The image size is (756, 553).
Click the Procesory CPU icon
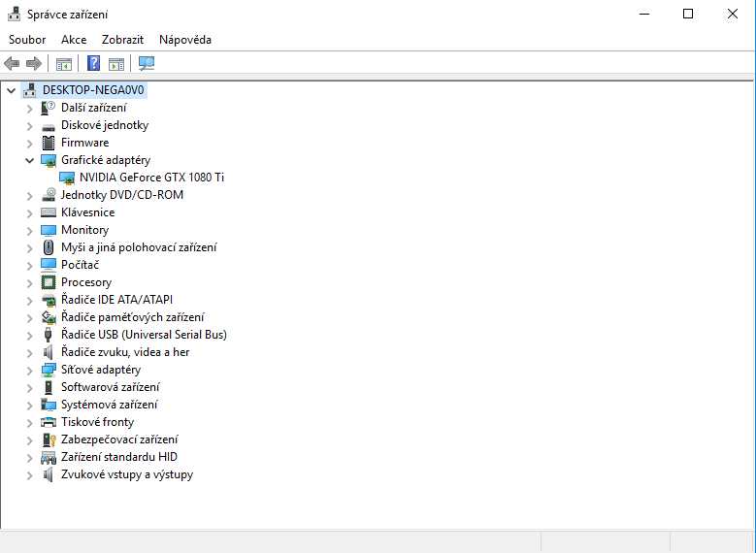(x=49, y=282)
